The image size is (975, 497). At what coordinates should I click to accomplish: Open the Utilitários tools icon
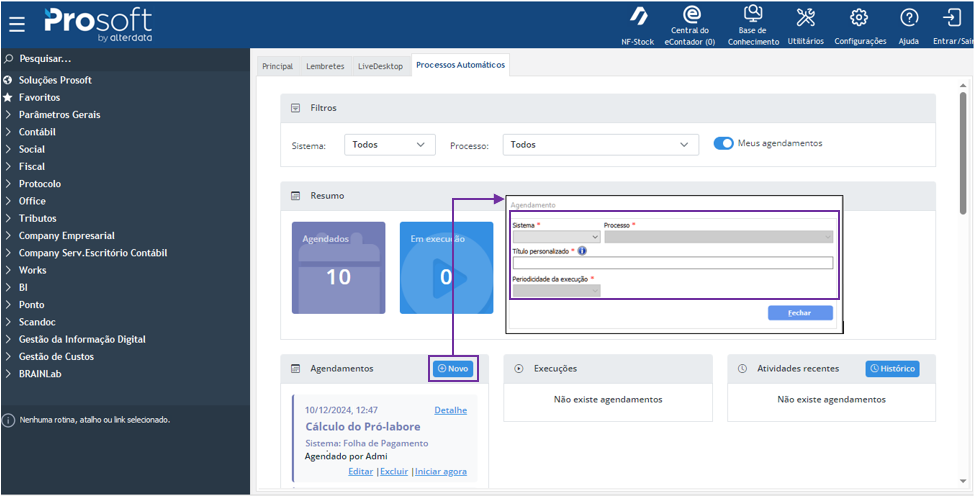806,17
